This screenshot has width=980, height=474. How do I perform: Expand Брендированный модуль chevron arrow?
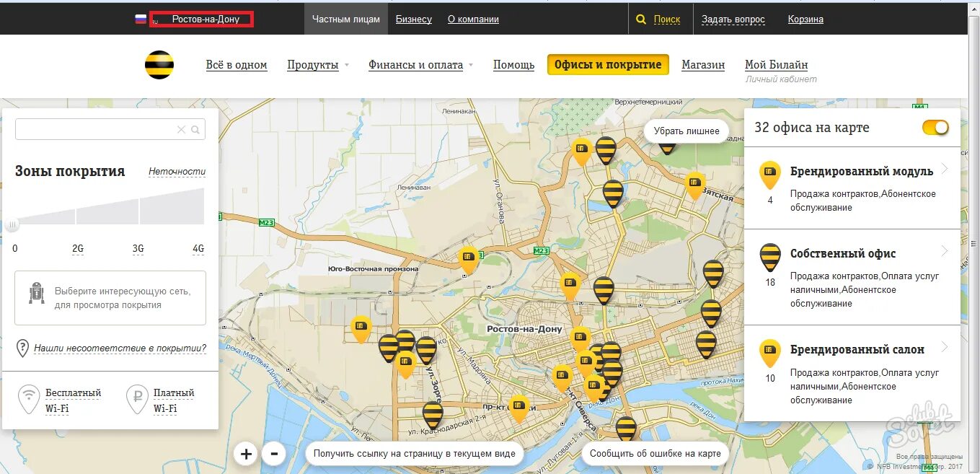coord(945,169)
